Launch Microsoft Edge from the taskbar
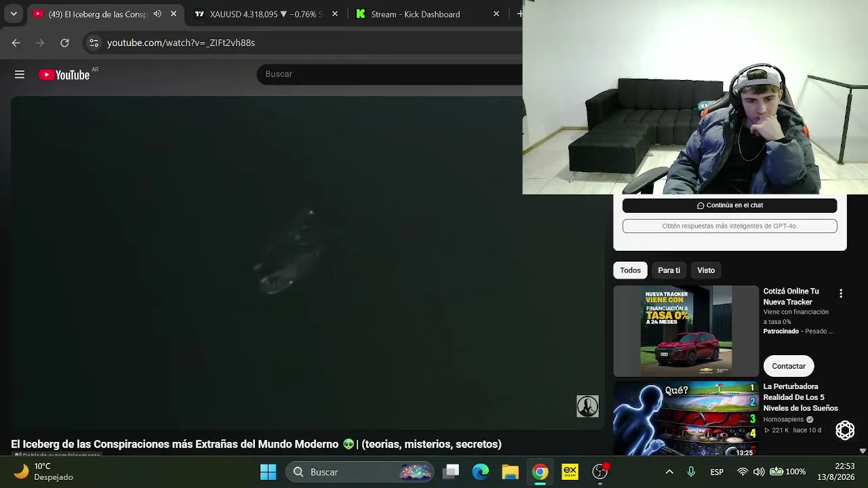 point(481,472)
